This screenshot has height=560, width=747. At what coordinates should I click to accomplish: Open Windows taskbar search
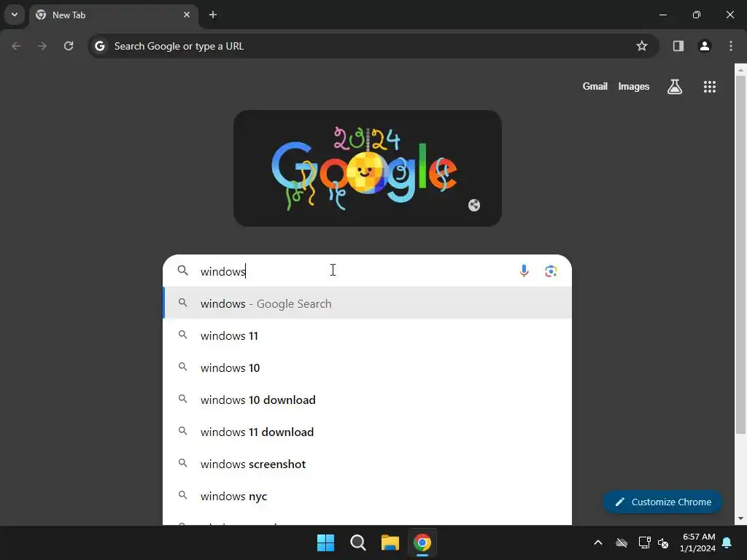click(x=357, y=542)
